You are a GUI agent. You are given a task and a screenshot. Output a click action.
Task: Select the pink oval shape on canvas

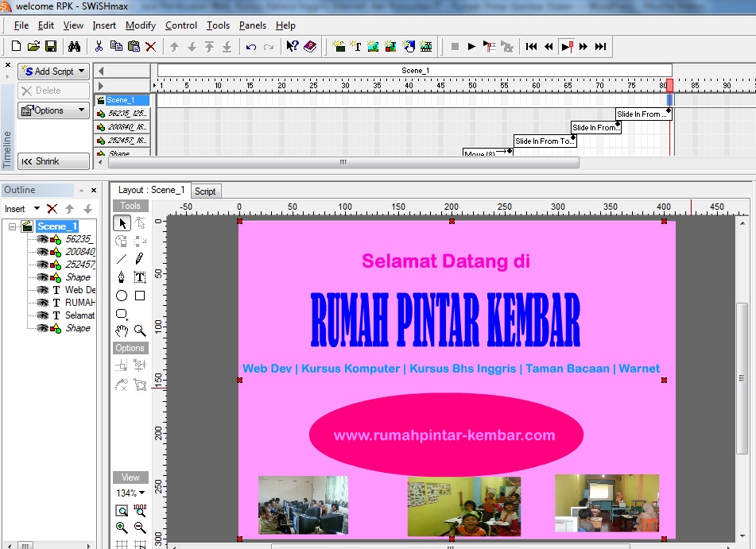446,435
